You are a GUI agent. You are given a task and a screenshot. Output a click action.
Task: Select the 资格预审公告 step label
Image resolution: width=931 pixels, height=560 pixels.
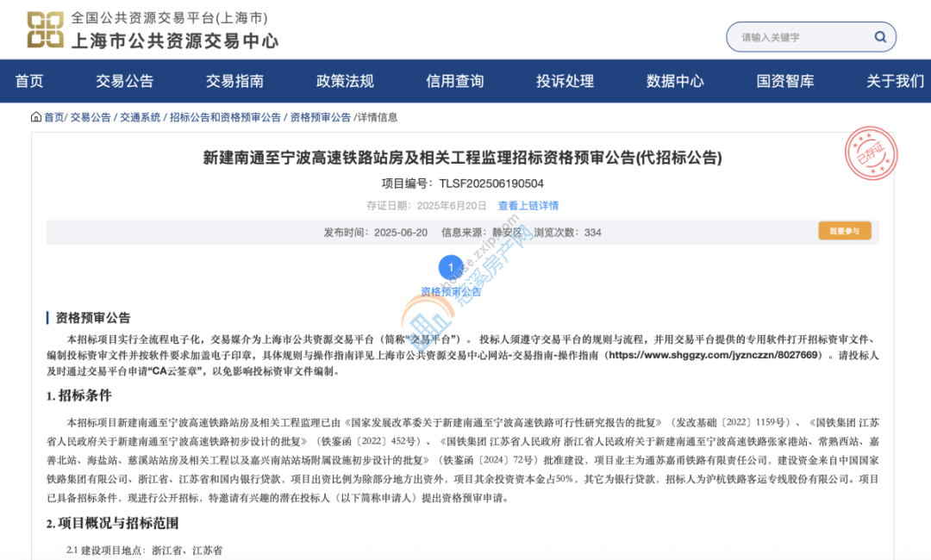point(451,291)
